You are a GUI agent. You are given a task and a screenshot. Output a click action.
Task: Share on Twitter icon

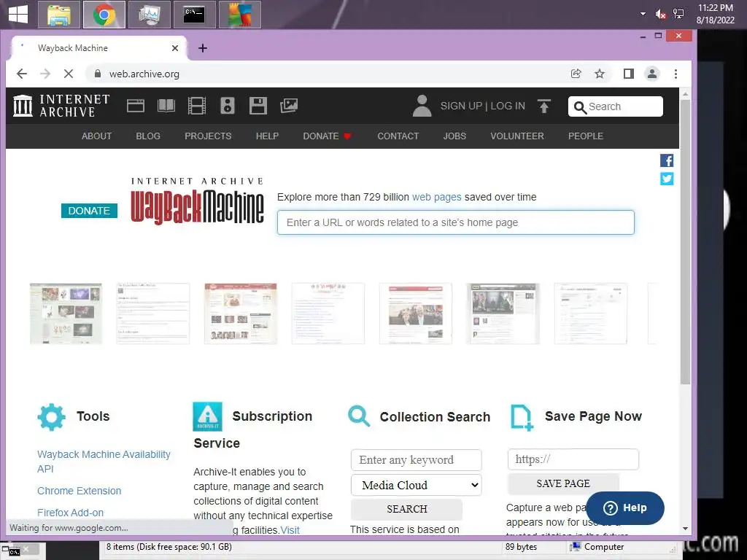(667, 179)
